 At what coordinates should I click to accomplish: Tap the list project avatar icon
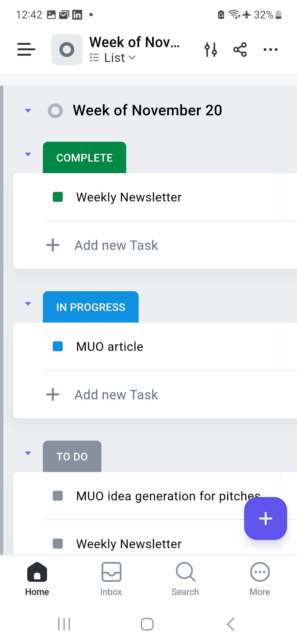point(67,50)
